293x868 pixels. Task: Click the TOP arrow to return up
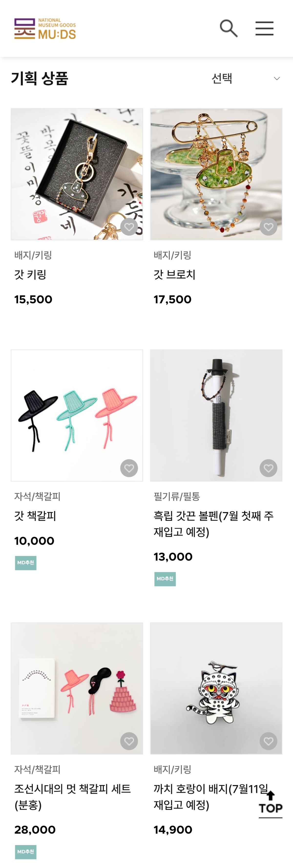point(270,804)
